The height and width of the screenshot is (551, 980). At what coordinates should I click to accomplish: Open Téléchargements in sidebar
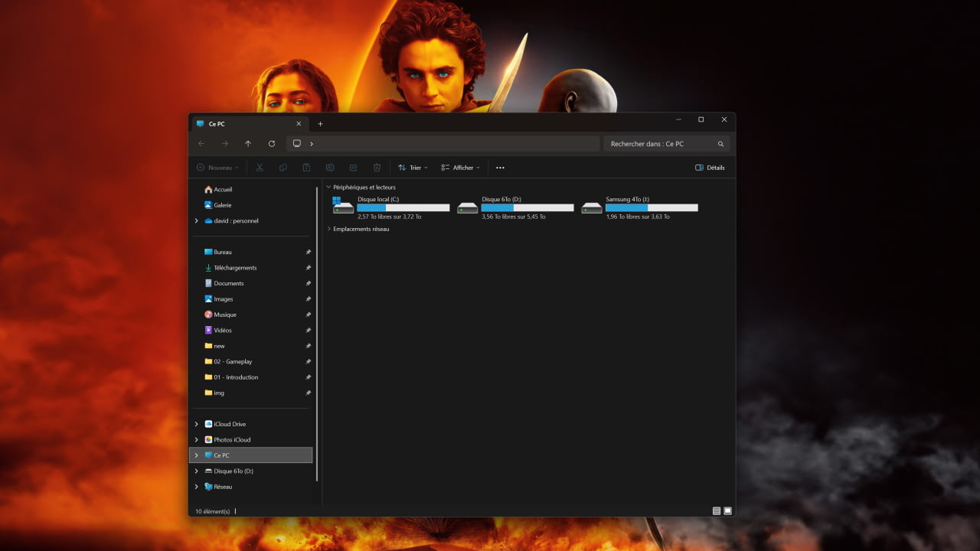[235, 268]
